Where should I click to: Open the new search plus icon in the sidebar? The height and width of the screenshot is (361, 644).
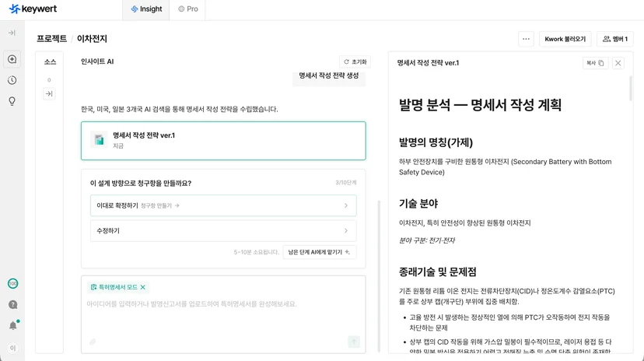[12, 59]
